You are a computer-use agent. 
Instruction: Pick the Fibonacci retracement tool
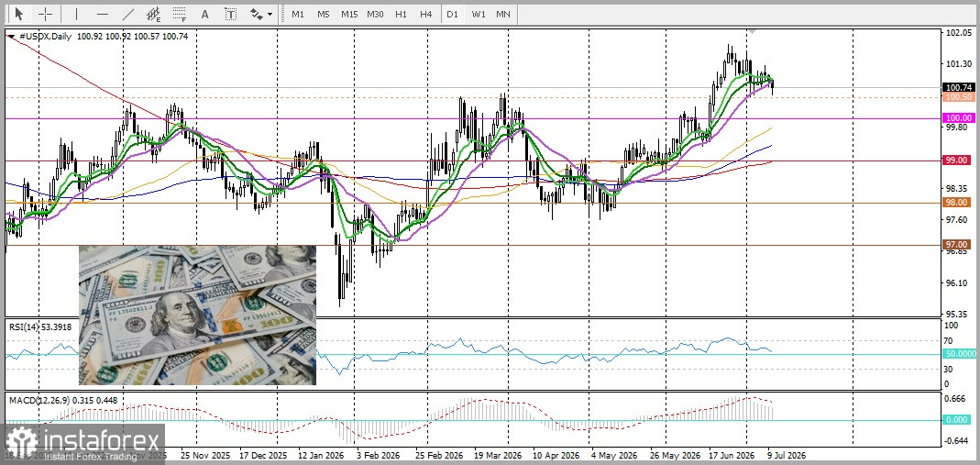(x=180, y=14)
